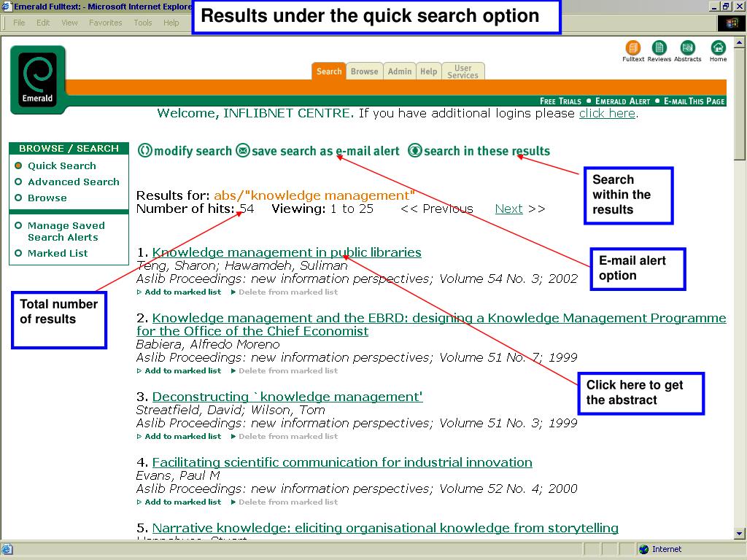The height and width of the screenshot is (560, 747).
Task: Open 'Facilitating scientific communication for industrial innovation'
Action: (x=342, y=462)
